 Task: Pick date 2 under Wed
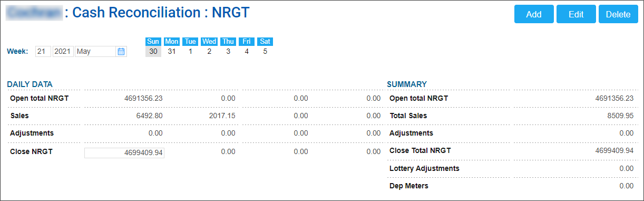click(209, 51)
